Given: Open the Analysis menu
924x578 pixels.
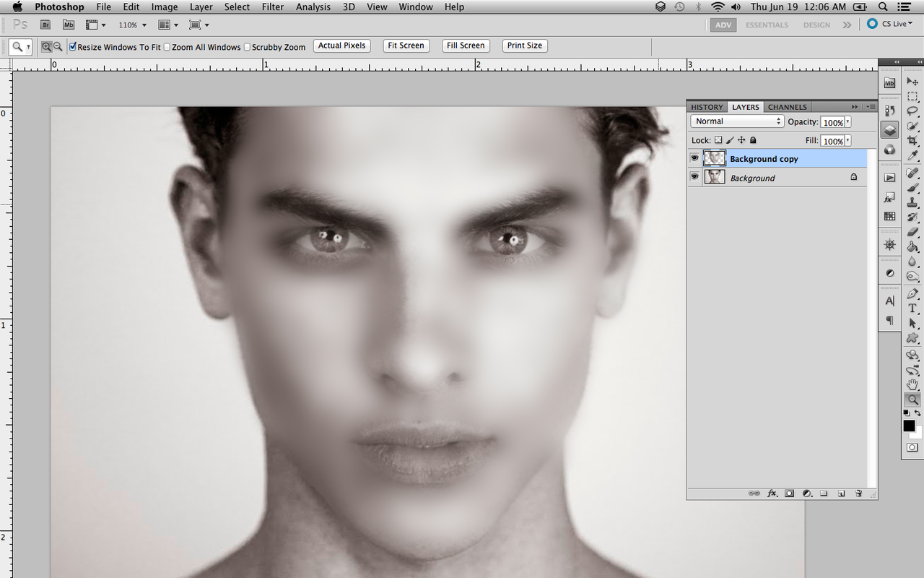Looking at the screenshot, I should pyautogui.click(x=313, y=7).
